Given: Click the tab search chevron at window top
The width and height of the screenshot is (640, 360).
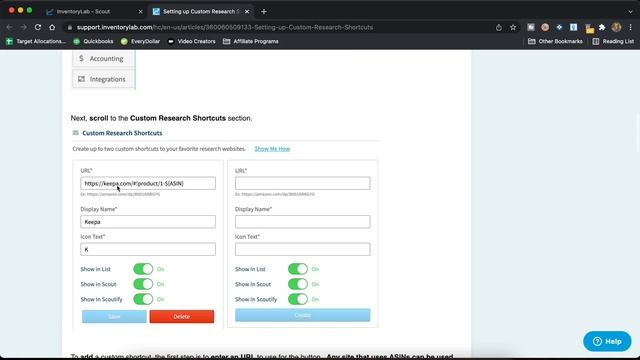Looking at the screenshot, I should [x=631, y=11].
